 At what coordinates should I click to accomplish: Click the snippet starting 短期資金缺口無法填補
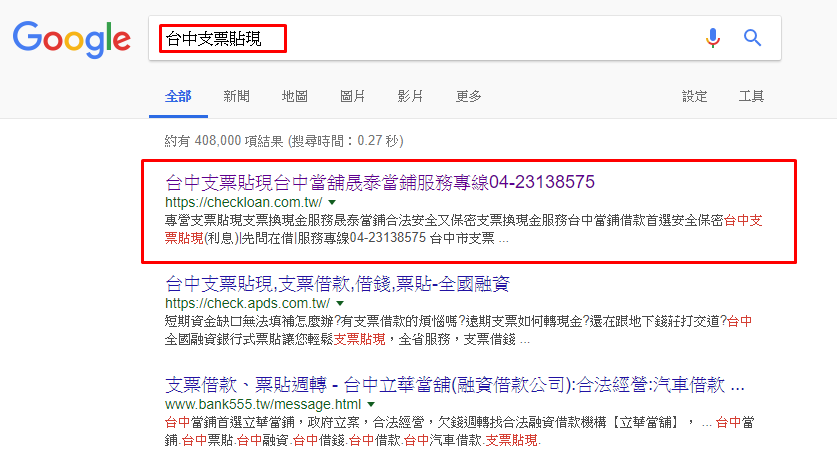(x=458, y=330)
